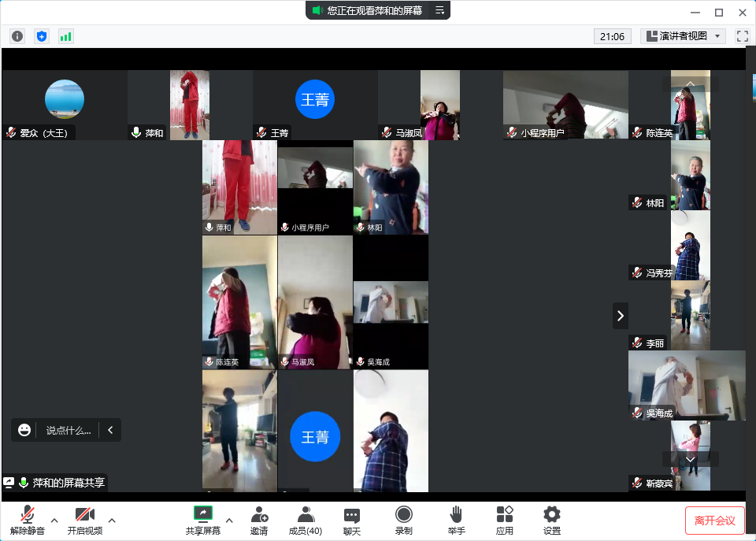Open 设置 settings gear
756x541 pixels.
tap(552, 520)
